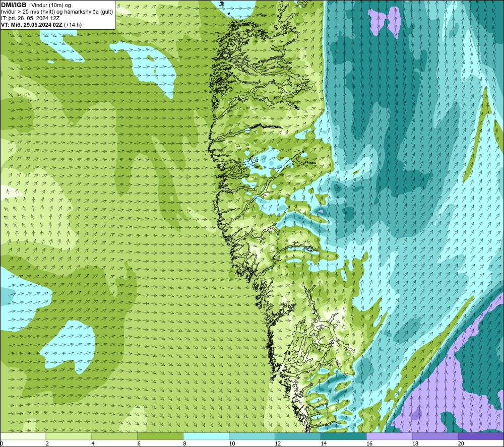The height and width of the screenshot is (447, 504).
Task: Click the 12–14 m/s teal color bar segment
Action: point(298,436)
